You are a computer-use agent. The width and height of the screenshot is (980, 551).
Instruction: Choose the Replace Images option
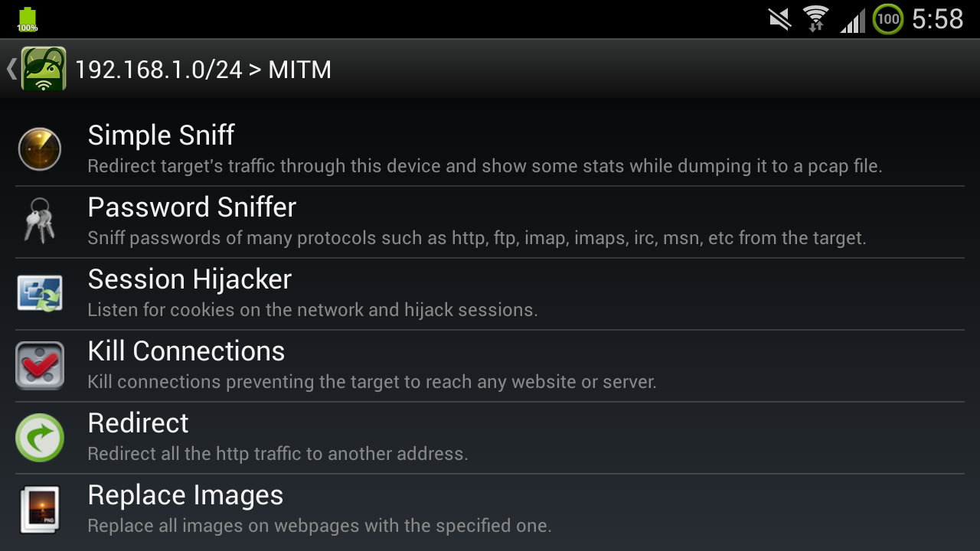(x=490, y=510)
